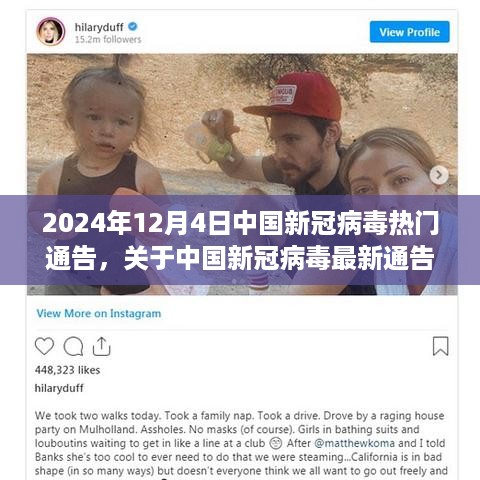Image resolution: width=480 pixels, height=480 pixels.
Task: Open the 448,323 likes count
Action: pyautogui.click(x=67, y=370)
